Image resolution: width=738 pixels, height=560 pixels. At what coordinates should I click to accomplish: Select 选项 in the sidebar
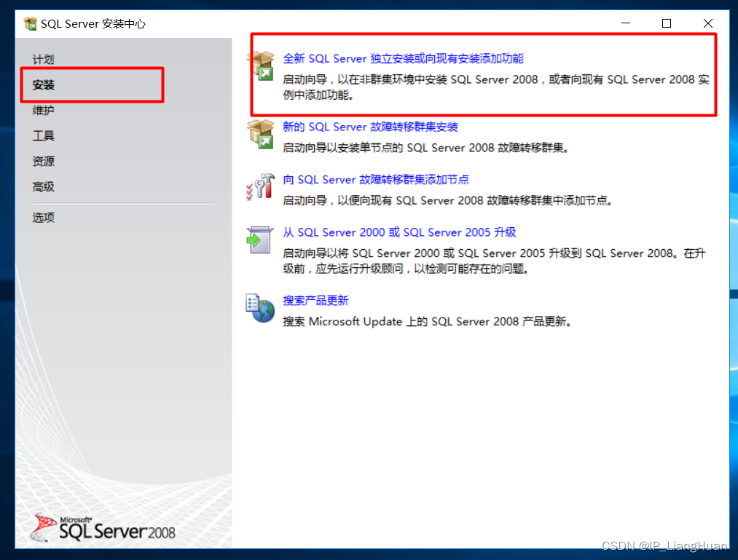(43, 218)
